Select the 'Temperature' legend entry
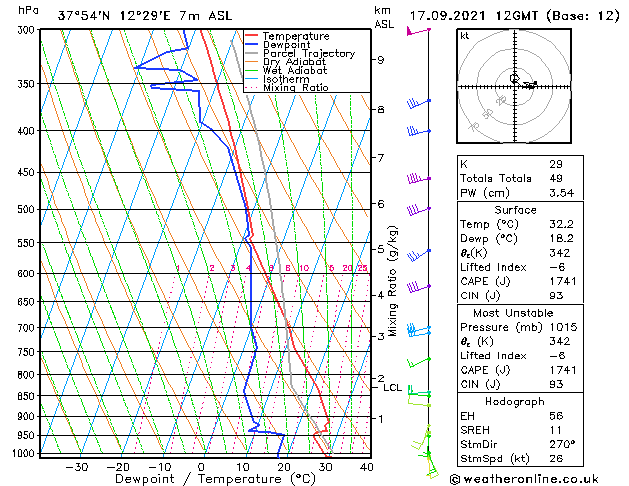Screen dimensions: 629x486 coord(296,36)
